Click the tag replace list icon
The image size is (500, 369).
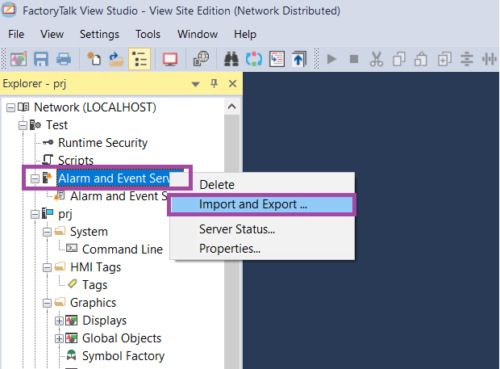point(277,59)
